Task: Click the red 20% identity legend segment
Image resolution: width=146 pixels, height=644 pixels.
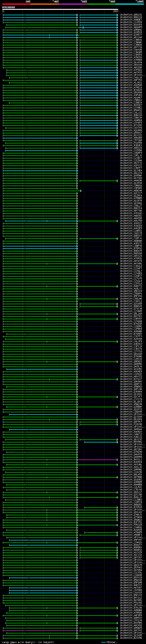Action: (16, 4)
